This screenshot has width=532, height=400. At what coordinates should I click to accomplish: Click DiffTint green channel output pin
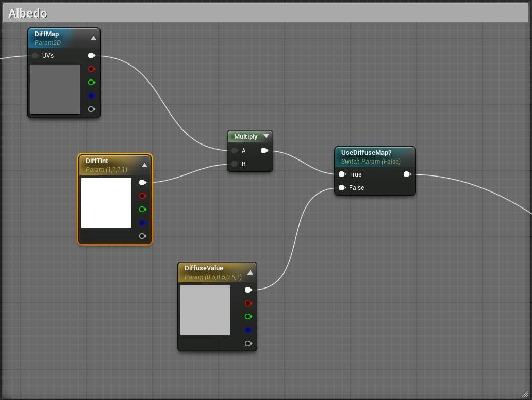click(142, 209)
